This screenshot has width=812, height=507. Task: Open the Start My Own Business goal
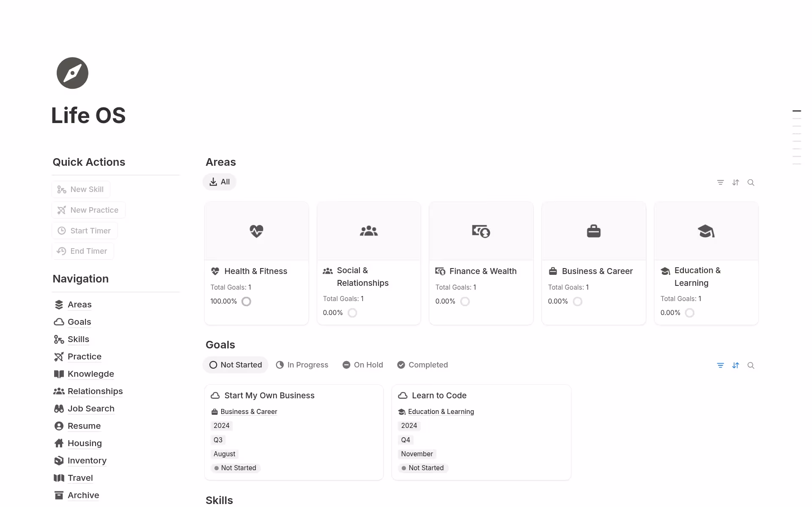pyautogui.click(x=269, y=395)
